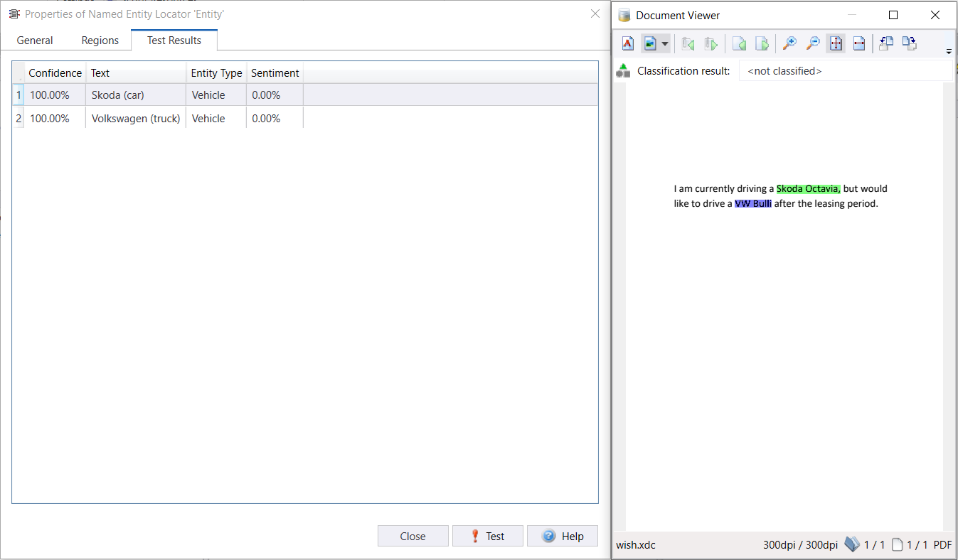Toggle fit to width view

[x=858, y=44]
